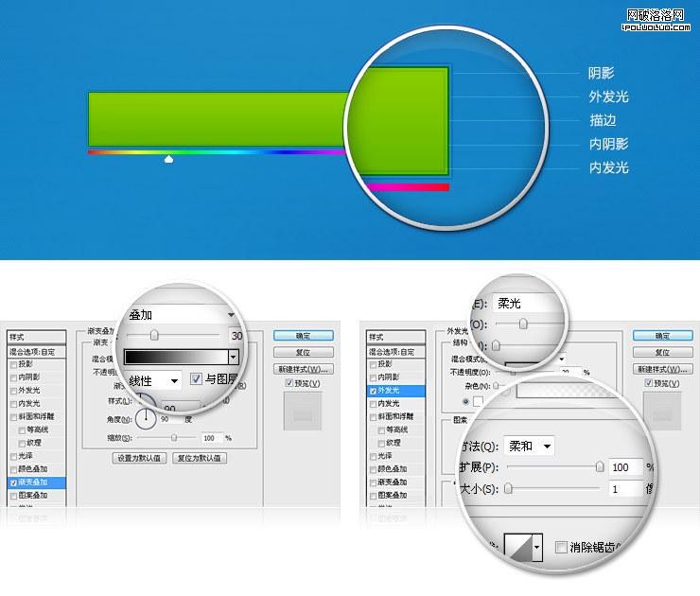
Task: Select the 样式 header in the left dialog
Action: tap(37, 337)
